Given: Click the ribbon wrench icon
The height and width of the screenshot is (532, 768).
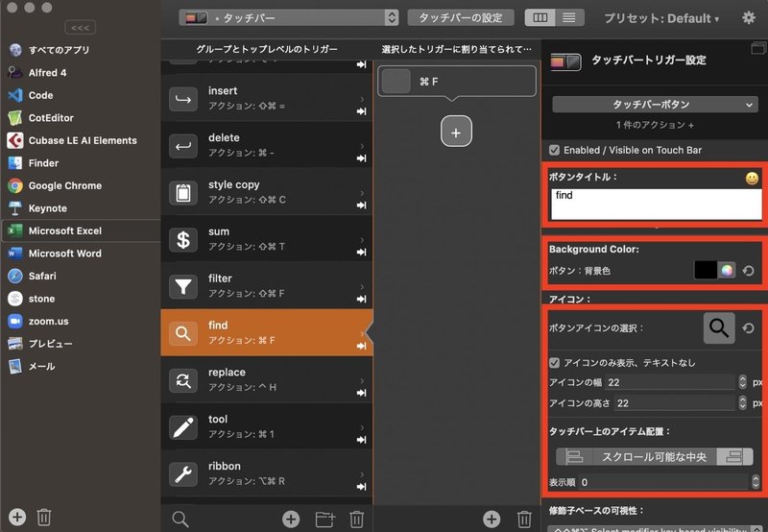Looking at the screenshot, I should coord(183,474).
